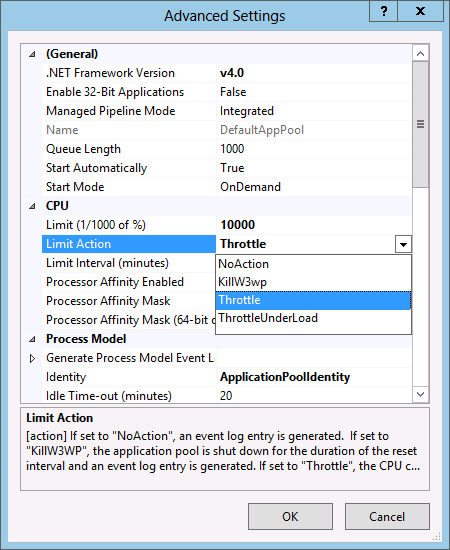Open the Limit Action dropdown arrow

pos(403,244)
